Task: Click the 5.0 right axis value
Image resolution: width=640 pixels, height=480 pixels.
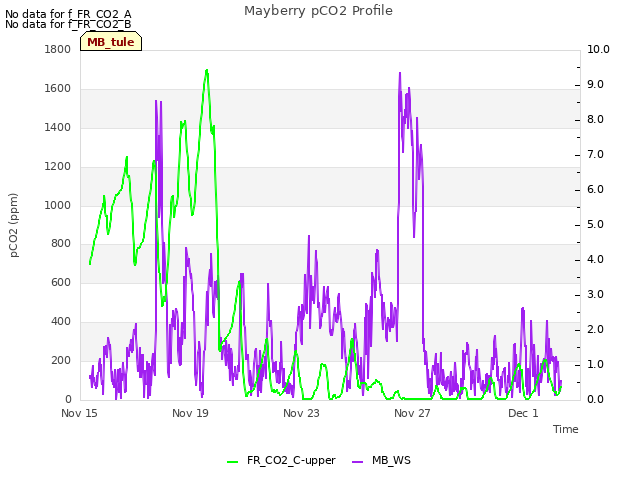Action: tap(596, 225)
